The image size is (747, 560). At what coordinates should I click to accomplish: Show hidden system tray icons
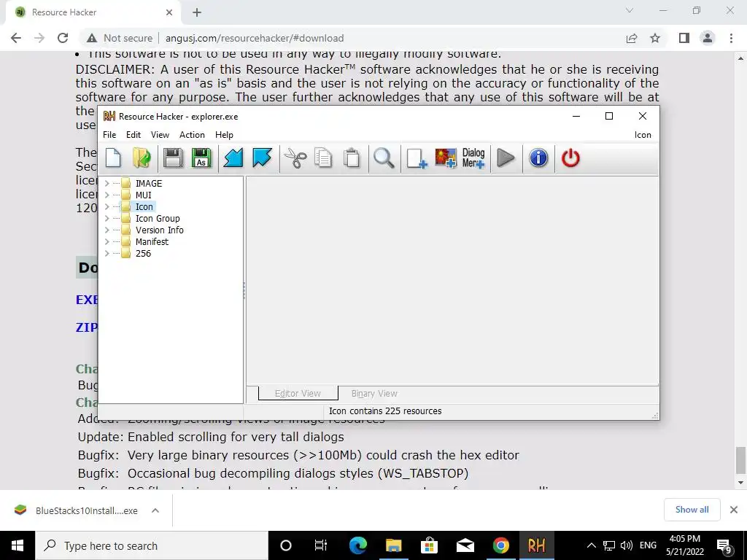591,545
